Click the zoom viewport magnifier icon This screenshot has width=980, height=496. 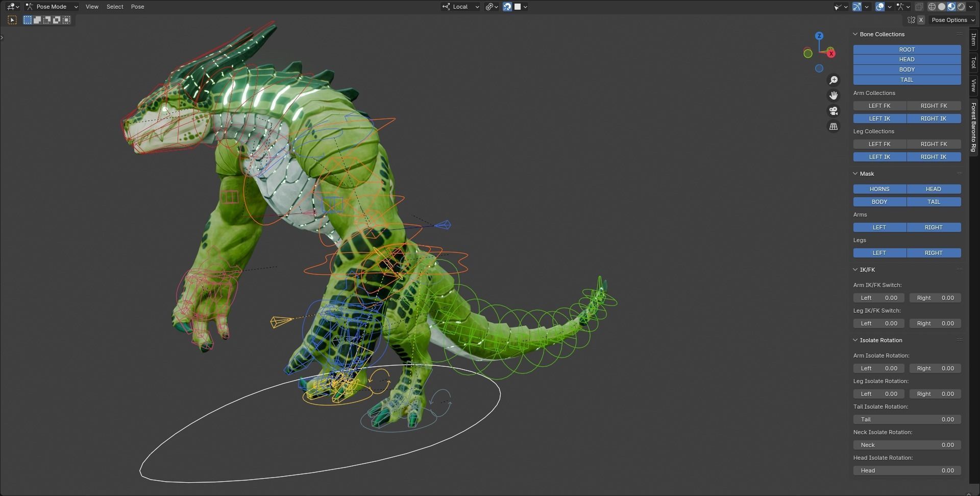click(x=834, y=80)
